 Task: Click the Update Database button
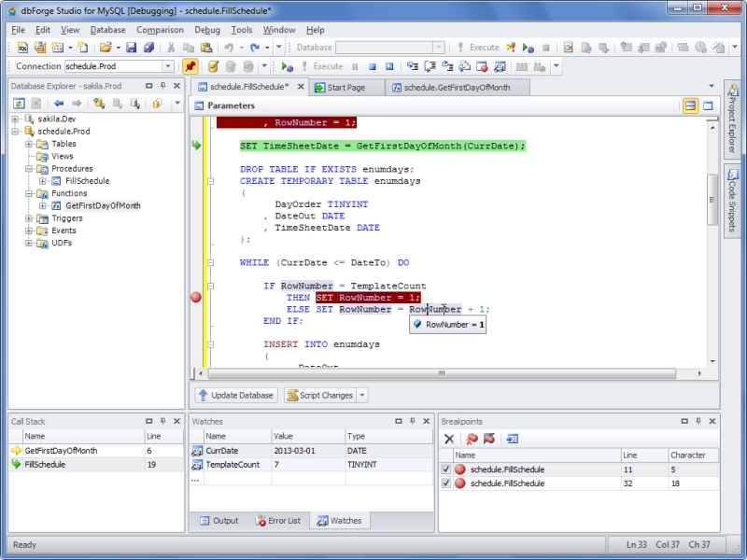pyautogui.click(x=236, y=395)
